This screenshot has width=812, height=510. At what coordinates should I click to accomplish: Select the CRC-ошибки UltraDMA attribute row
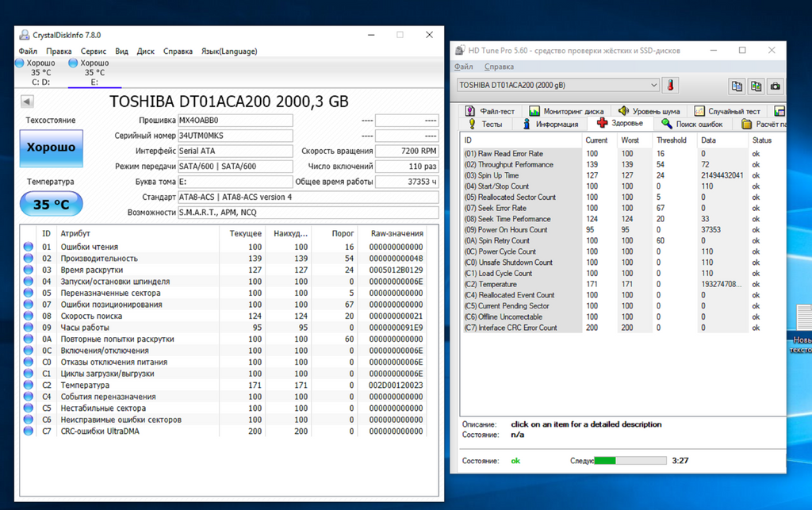(224, 431)
